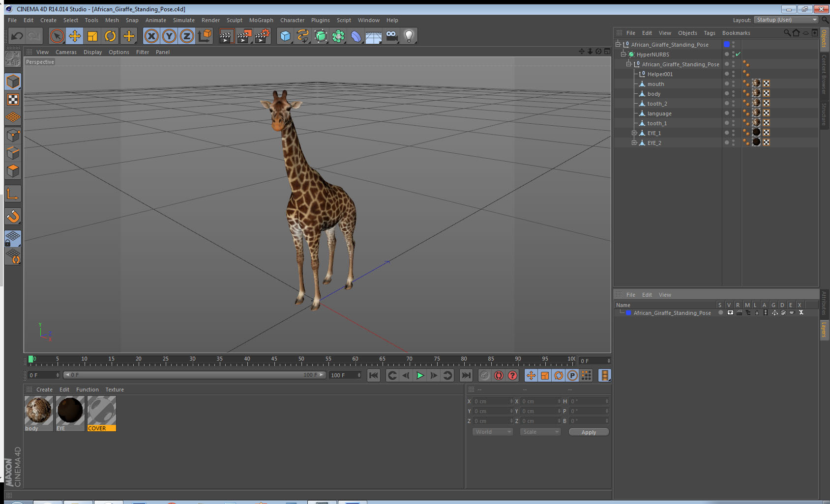Add a light object
Screen dimensions: 830x504
[409, 36]
